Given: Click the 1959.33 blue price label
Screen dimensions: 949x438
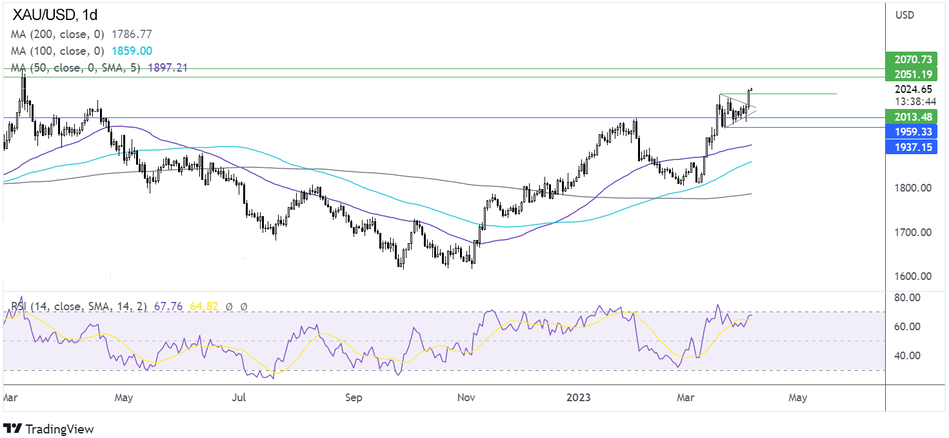Looking at the screenshot, I should (915, 131).
